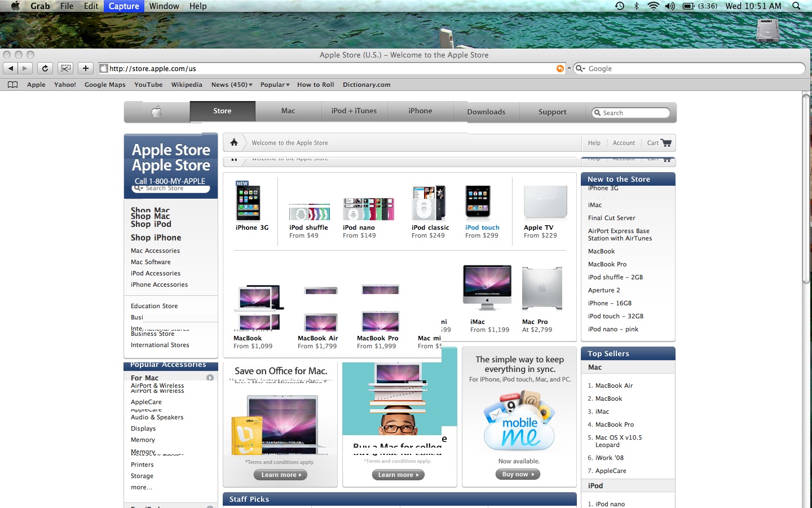This screenshot has height=508, width=812.
Task: Select the iPhone navigation tab
Action: tap(420, 111)
